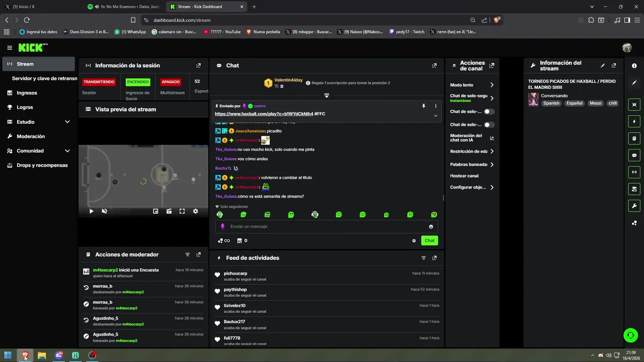Click m4teocarp2 in Encuesta moderator entry

[x=105, y=270]
